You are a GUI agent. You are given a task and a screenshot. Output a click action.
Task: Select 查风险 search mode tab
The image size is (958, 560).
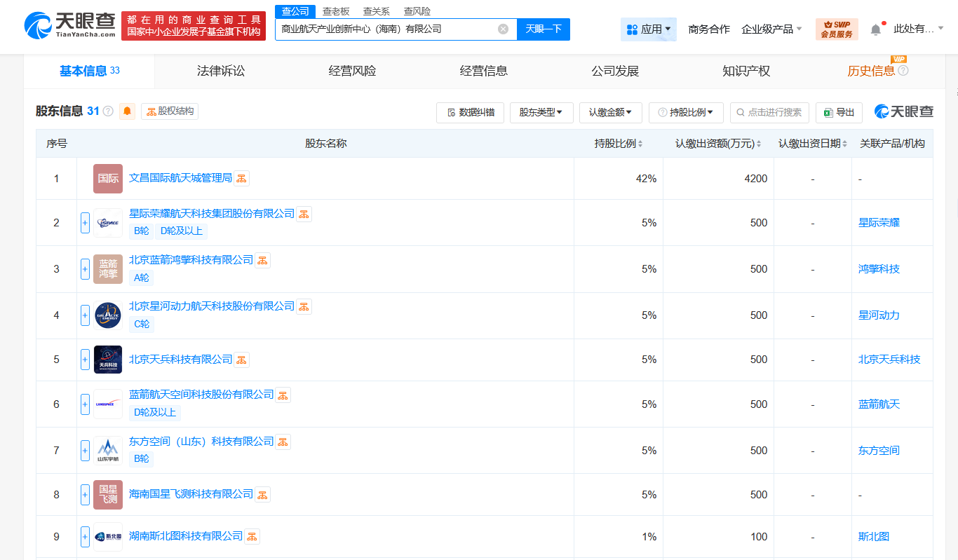point(417,11)
